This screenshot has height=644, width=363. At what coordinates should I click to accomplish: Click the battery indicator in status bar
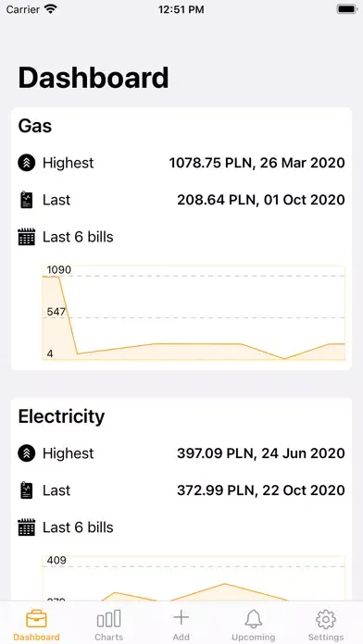tap(347, 9)
